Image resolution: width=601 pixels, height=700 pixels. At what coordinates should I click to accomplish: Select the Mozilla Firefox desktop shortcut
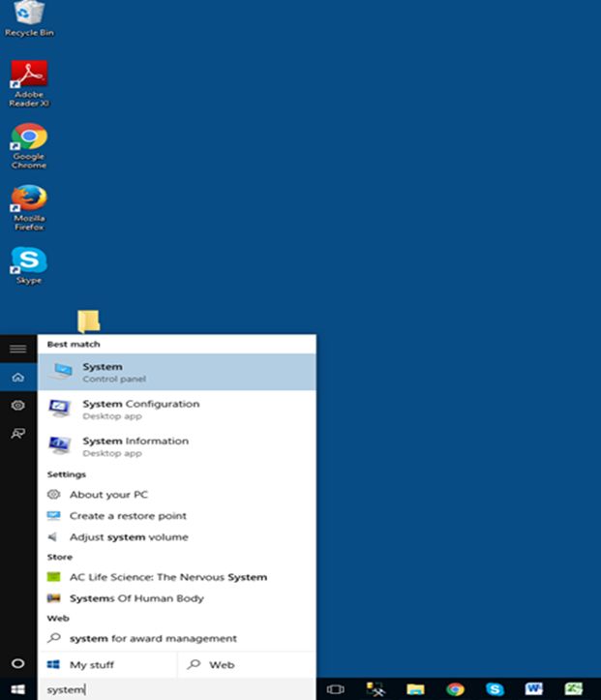point(29,208)
